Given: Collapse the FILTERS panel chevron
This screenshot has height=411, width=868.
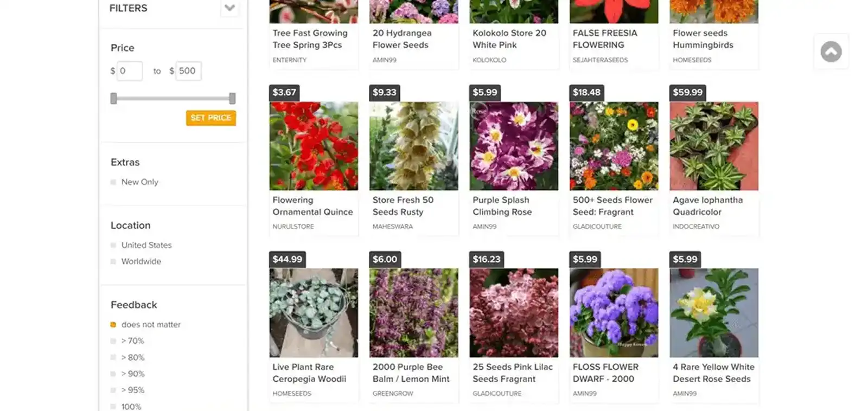Looking at the screenshot, I should [229, 8].
